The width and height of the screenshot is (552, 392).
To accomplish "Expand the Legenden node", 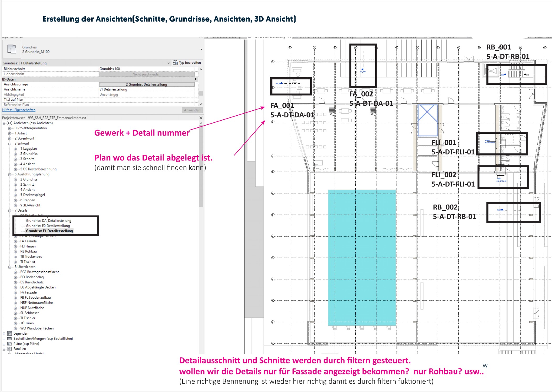I will click(x=4, y=334).
